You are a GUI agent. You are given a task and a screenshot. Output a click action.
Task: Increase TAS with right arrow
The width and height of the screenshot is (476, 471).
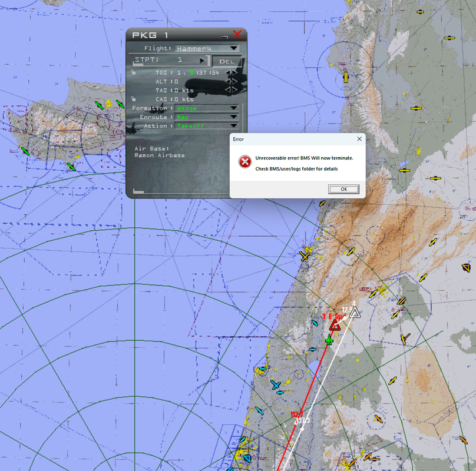click(x=234, y=90)
